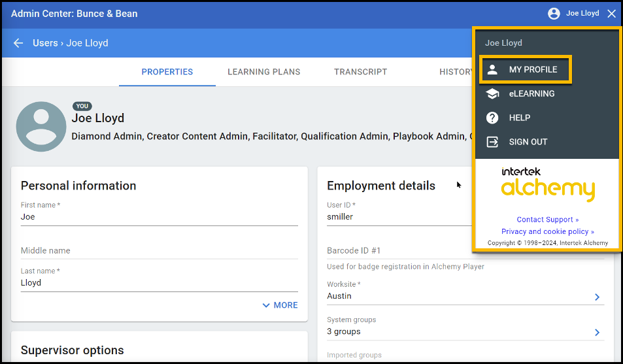Viewport: 623px width, 364px height.
Task: Expand MORE in Personal information
Action: point(280,305)
